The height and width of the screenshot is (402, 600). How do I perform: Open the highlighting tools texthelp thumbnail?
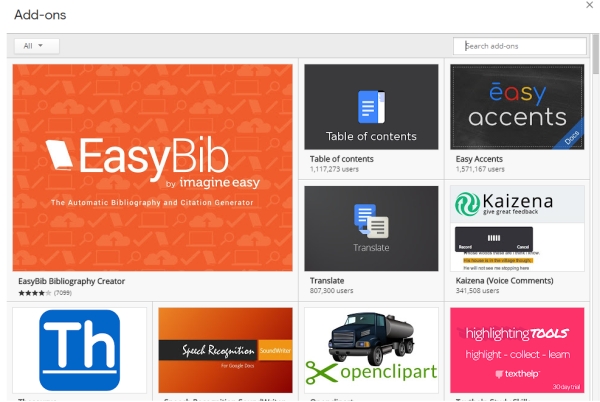tap(517, 350)
